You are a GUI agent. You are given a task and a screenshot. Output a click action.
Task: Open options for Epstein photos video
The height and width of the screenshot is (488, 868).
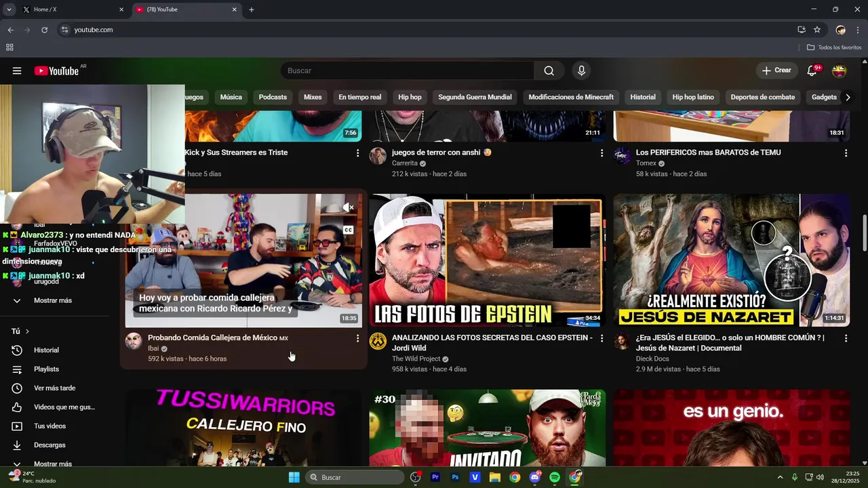[x=601, y=338]
